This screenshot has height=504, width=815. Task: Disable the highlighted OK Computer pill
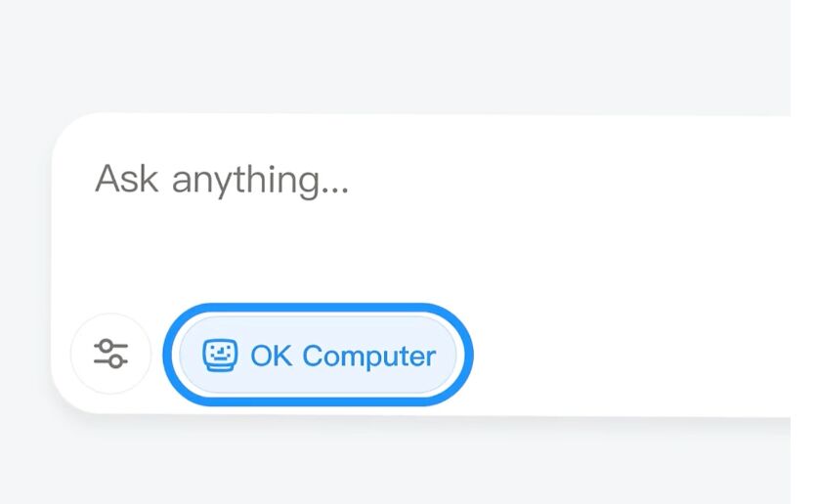[x=318, y=355]
